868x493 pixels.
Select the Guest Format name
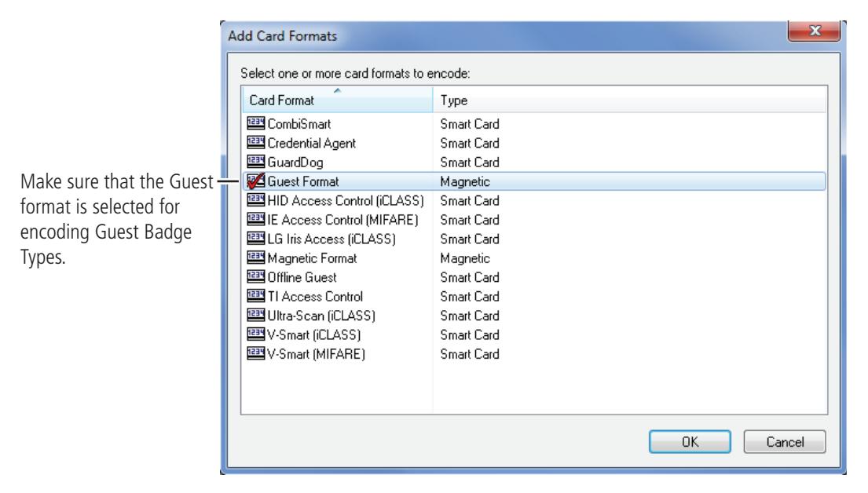pos(302,181)
